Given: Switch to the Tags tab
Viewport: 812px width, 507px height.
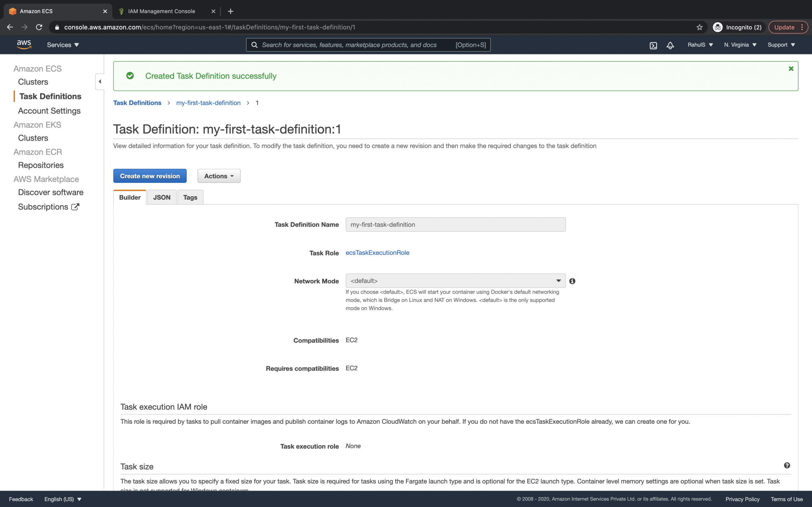Looking at the screenshot, I should [x=190, y=197].
